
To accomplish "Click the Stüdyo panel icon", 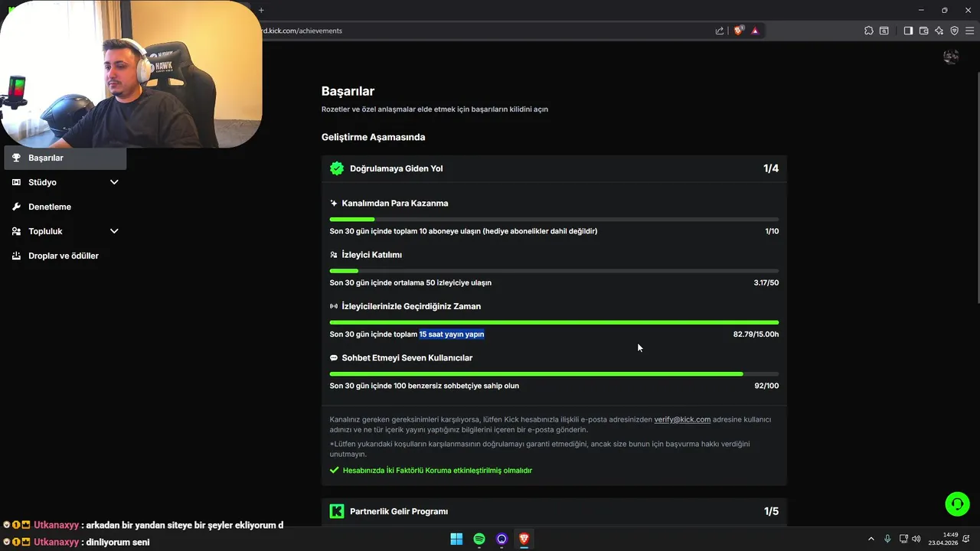I will click(x=16, y=182).
